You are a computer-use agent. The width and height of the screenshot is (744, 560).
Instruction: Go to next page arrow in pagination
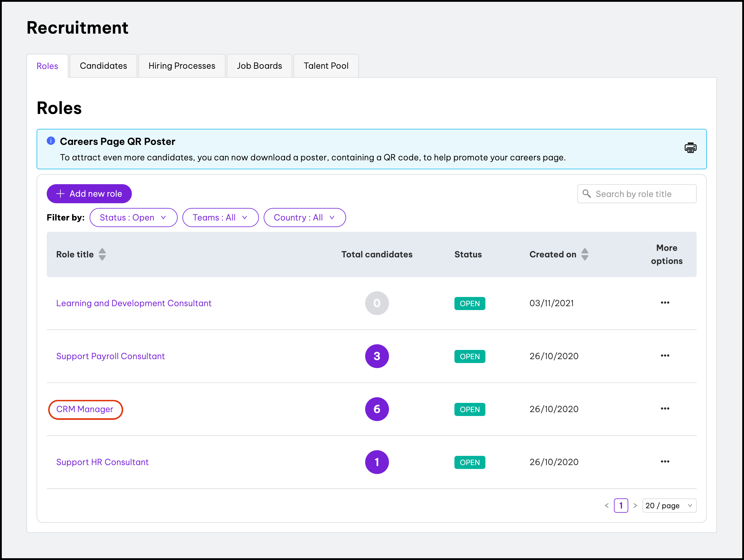pyautogui.click(x=635, y=506)
